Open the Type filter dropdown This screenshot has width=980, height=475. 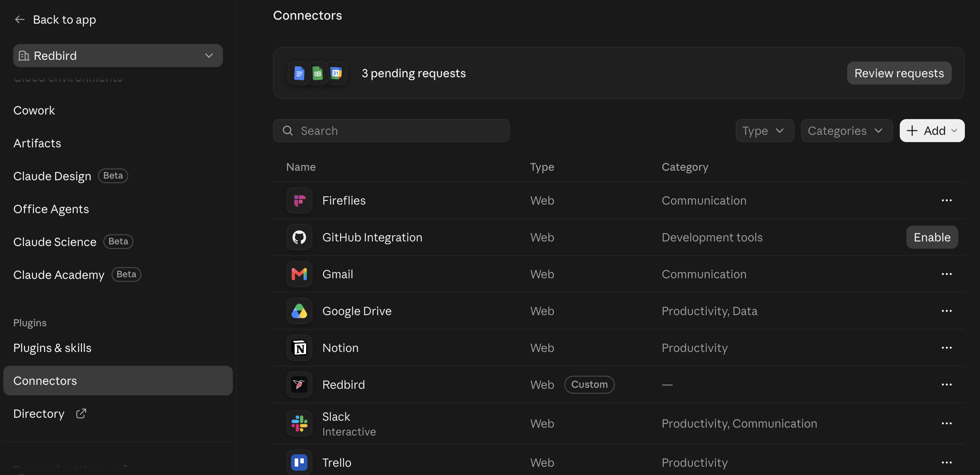[x=765, y=131]
